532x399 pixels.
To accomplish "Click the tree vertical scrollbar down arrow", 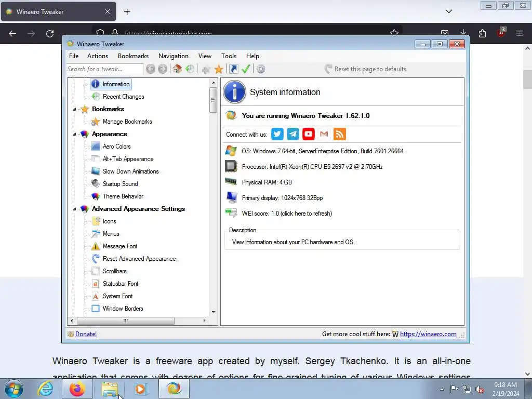I will tap(214, 312).
